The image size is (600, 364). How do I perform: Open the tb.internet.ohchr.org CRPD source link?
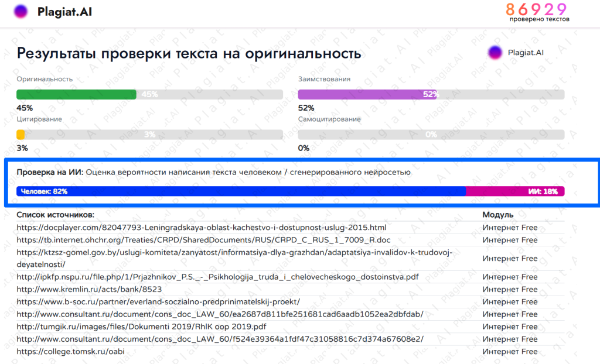point(203,240)
